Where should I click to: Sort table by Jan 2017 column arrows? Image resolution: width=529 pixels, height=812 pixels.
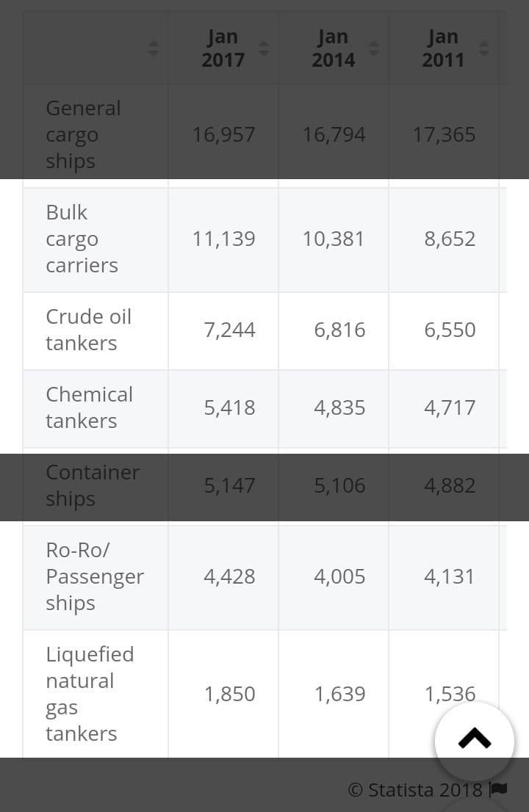tap(264, 48)
